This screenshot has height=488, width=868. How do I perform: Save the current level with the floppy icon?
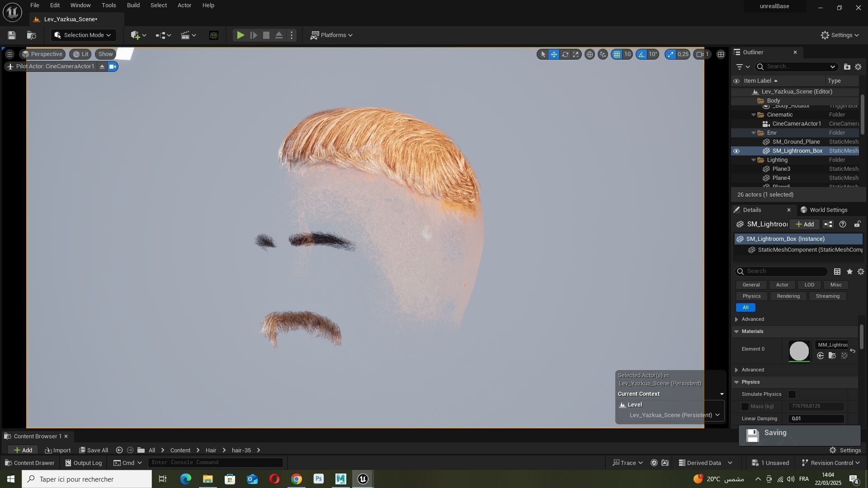point(12,35)
